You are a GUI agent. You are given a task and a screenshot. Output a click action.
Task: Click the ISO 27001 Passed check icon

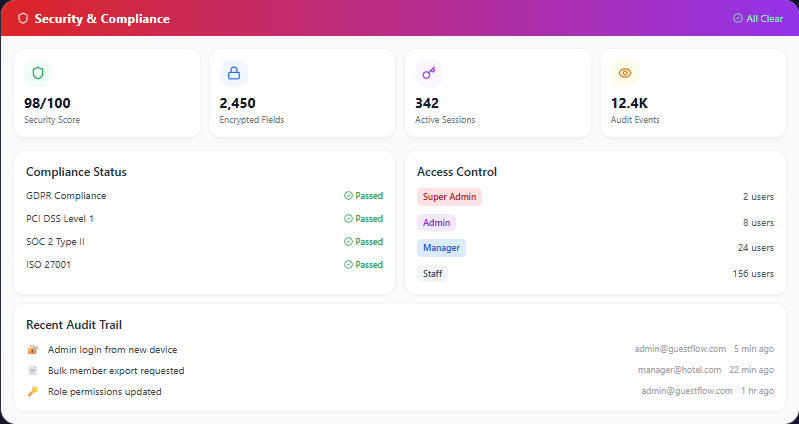point(349,264)
